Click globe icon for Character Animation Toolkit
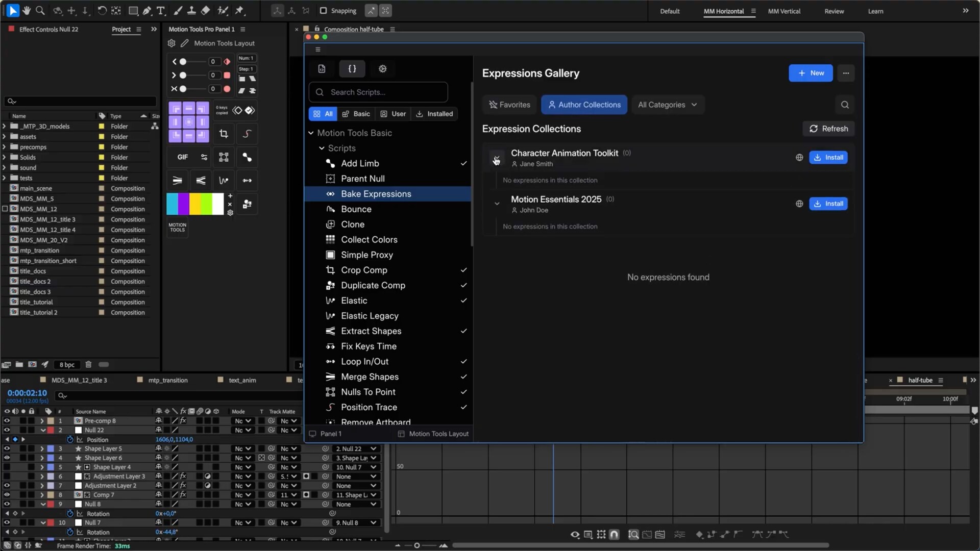980x551 pixels. pos(799,158)
